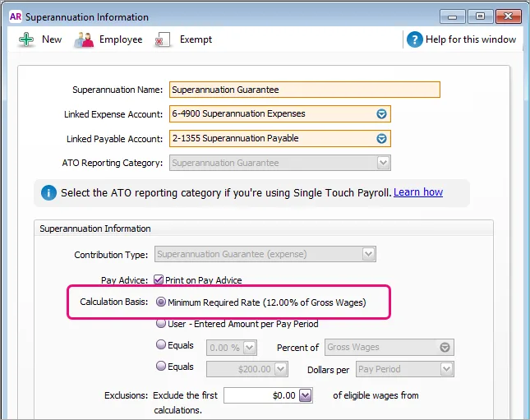The width and height of the screenshot is (530, 420).
Task: Click the New toolbar label
Action: click(52, 39)
